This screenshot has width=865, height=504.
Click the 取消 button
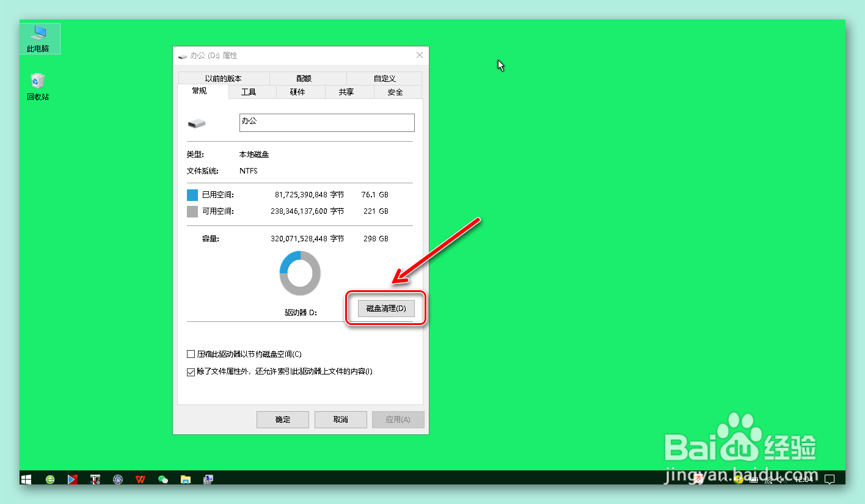click(341, 420)
